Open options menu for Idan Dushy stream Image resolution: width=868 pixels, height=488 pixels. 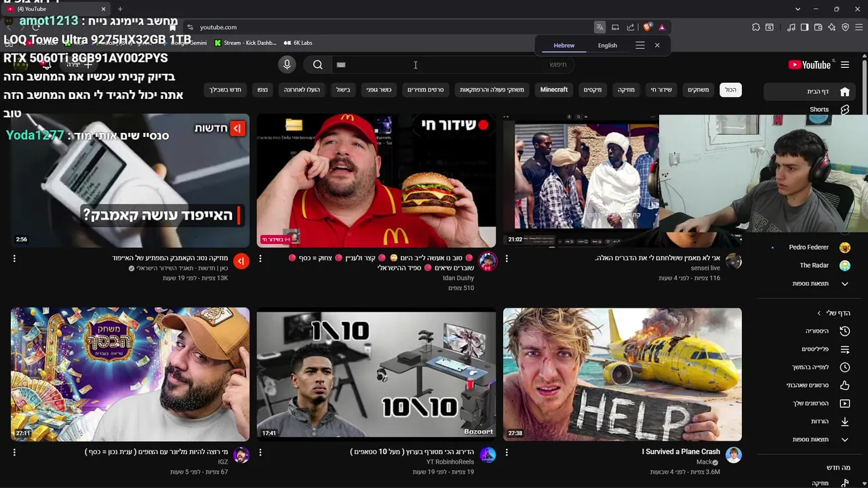click(x=260, y=258)
